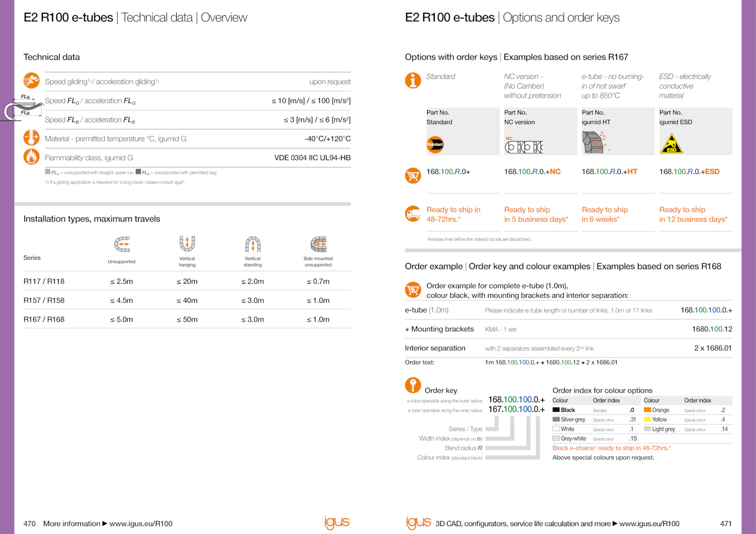Screen dimensions: 756x534
Task: Click the 1680.100.12 mounting brackets number
Action: 712,329
